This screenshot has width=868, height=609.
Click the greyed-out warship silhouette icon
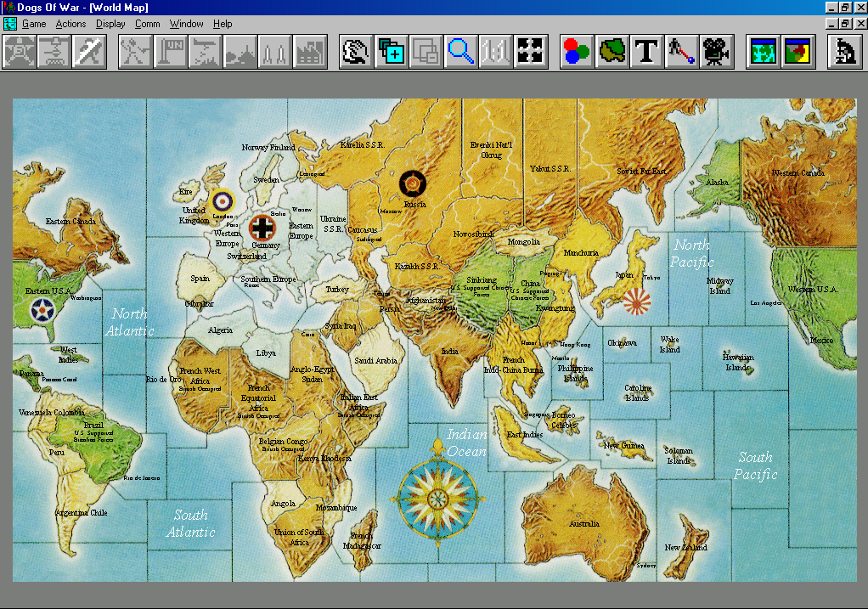point(240,52)
